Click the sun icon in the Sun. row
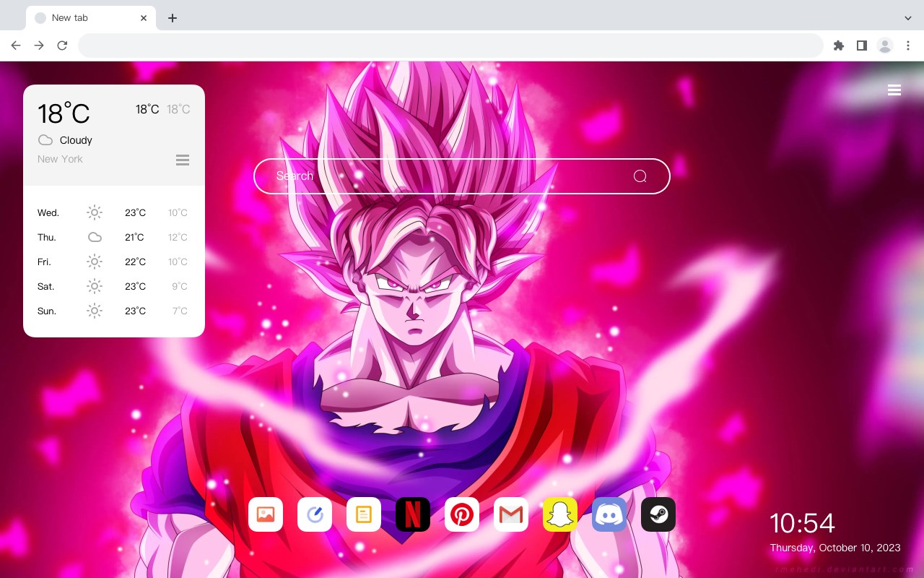Image resolution: width=924 pixels, height=578 pixels. pos(95,311)
